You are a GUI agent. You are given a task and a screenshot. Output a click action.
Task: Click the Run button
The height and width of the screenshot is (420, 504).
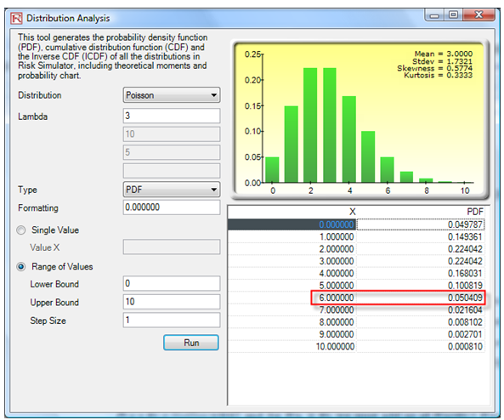tap(191, 343)
